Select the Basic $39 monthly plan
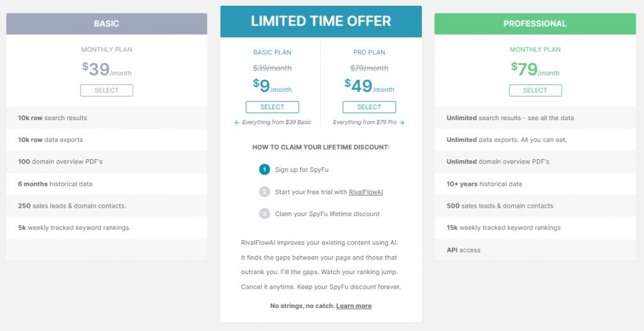Screen dimensions: 644x331 coord(107,91)
